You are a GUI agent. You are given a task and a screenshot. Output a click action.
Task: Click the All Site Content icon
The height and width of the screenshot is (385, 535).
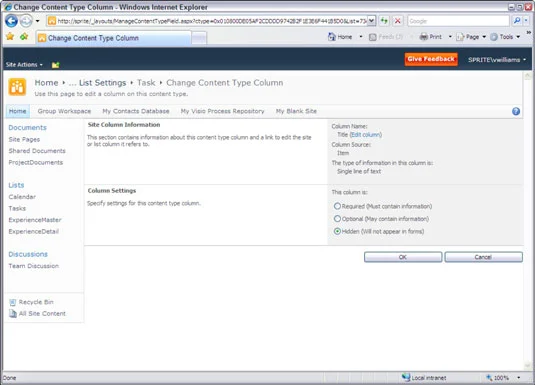(x=13, y=313)
